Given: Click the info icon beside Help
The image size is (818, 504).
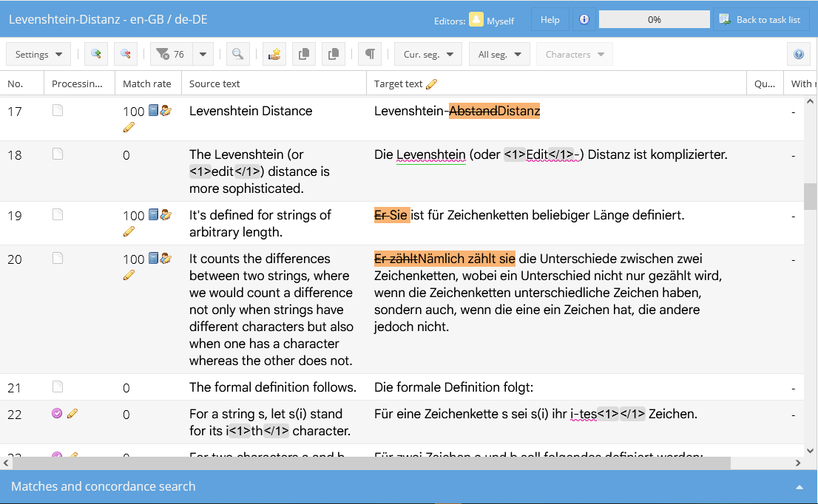Looking at the screenshot, I should 584,19.
